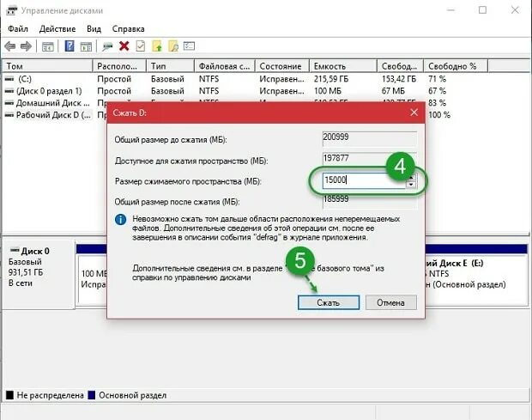Sort by Состояние column header

(282, 66)
